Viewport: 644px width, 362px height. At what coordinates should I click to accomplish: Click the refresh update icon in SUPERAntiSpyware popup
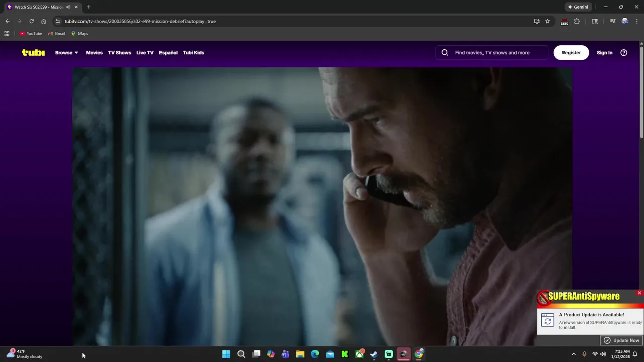[x=547, y=320]
